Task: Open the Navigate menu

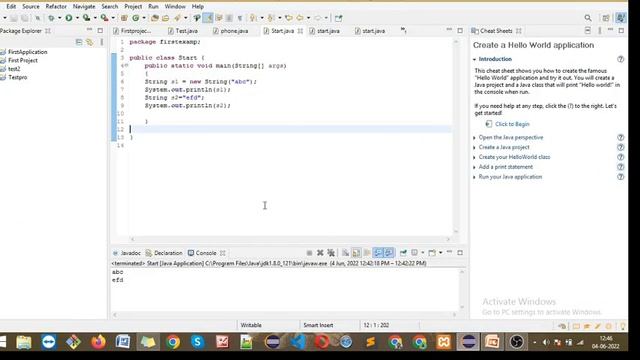Action: pos(84,7)
